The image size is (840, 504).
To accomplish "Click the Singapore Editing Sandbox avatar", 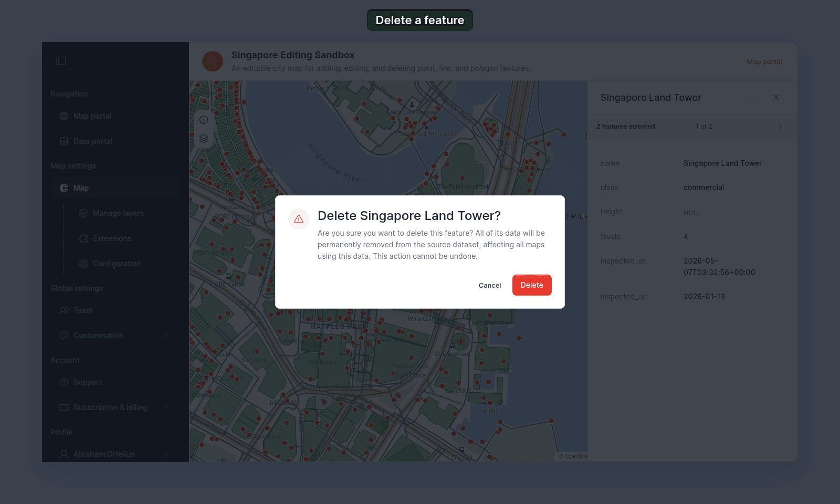I will pyautogui.click(x=213, y=61).
